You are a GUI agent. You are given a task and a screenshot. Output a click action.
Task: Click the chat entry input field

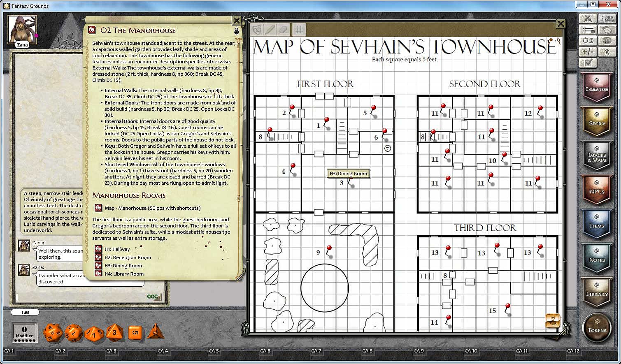(81, 297)
